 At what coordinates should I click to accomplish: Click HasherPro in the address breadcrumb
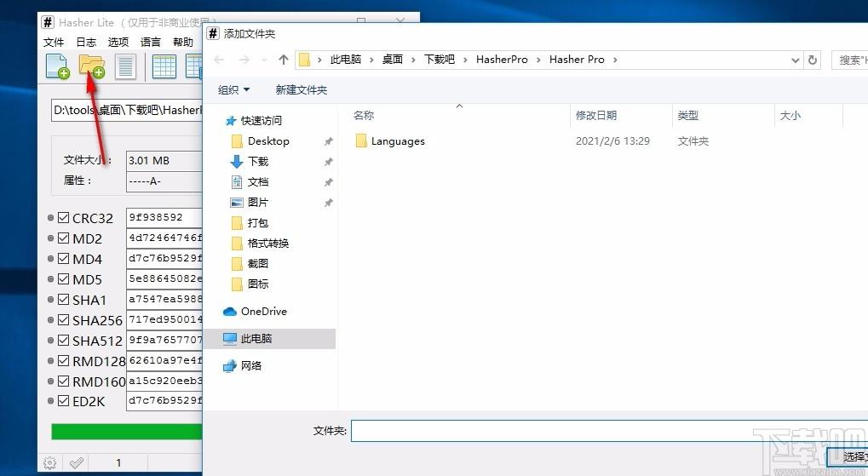click(x=502, y=60)
